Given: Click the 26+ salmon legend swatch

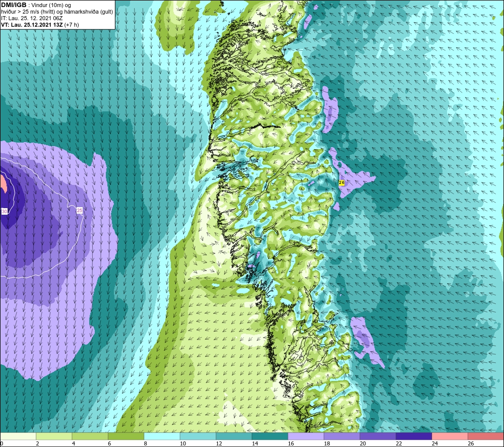Looking at the screenshot, I should click(x=486, y=436).
